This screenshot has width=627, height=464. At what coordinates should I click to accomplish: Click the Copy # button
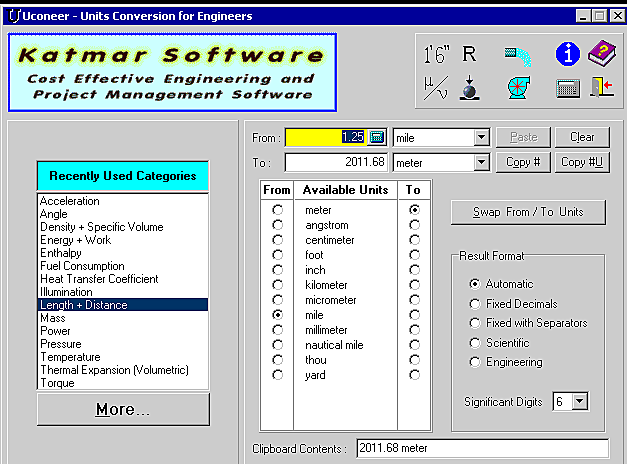pyautogui.click(x=523, y=162)
